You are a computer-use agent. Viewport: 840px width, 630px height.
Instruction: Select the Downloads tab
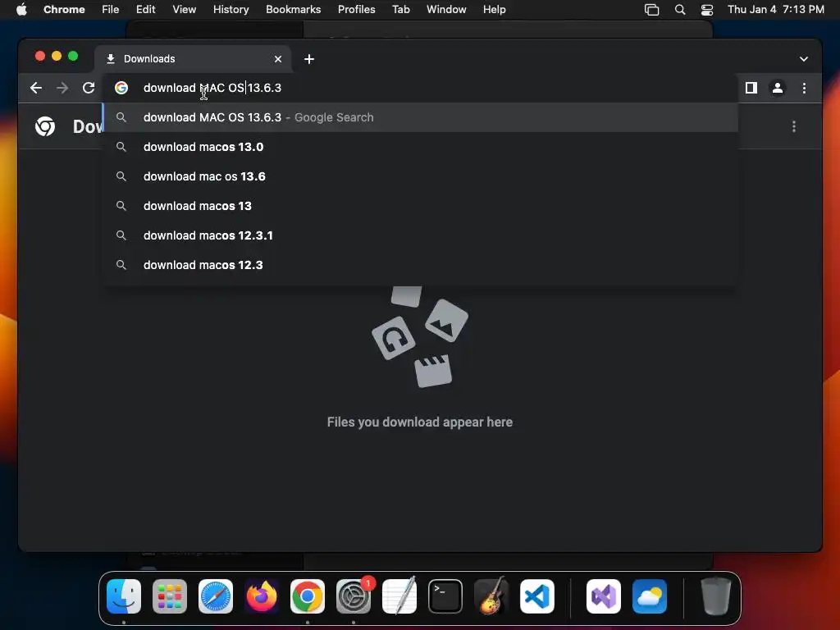[193, 59]
